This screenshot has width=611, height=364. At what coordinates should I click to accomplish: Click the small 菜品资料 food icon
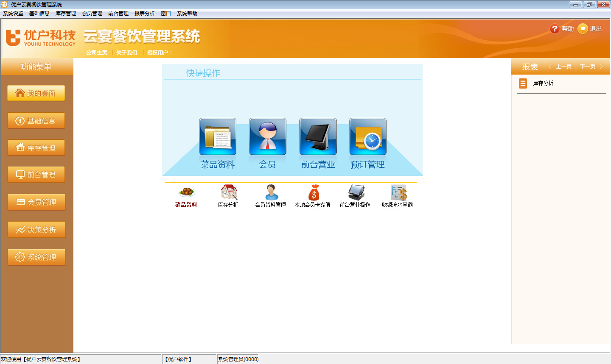pyautogui.click(x=186, y=192)
